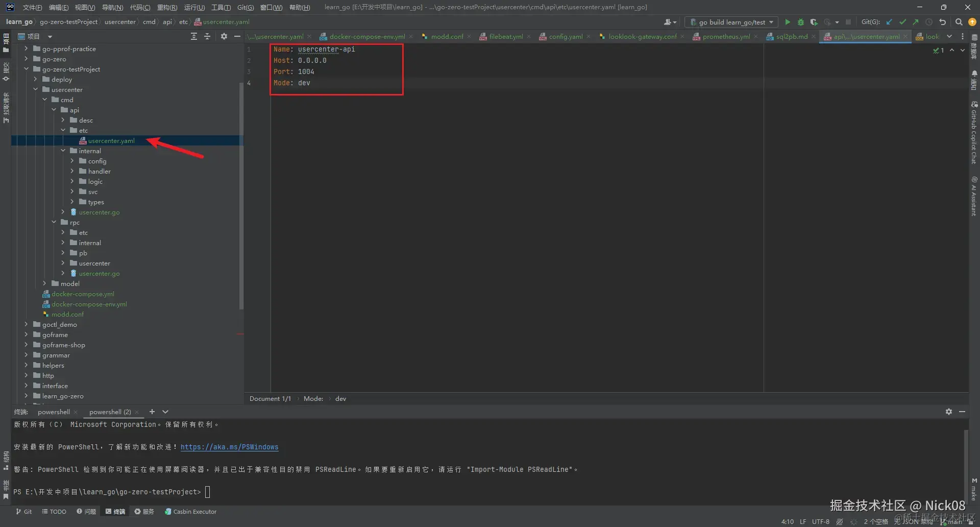The width and height of the screenshot is (980, 527).
Task: Commit changes with the green checkmark
Action: pos(902,22)
